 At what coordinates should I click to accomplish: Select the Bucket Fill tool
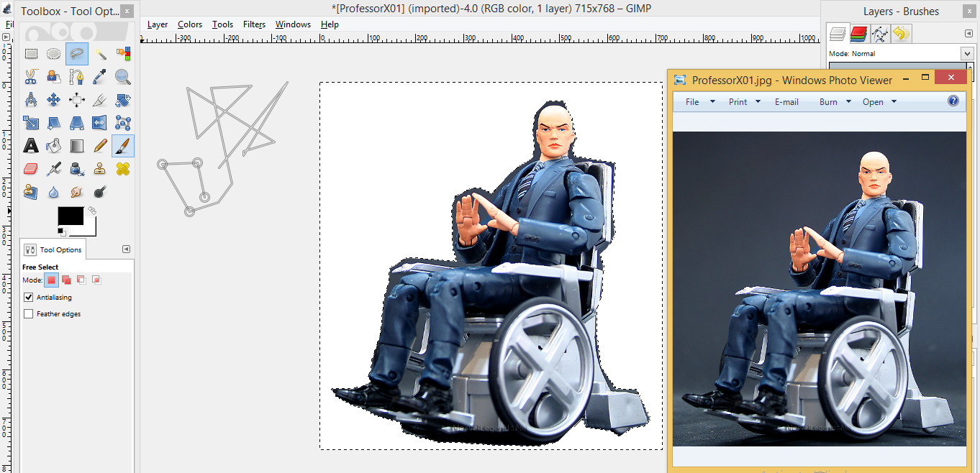click(x=54, y=146)
